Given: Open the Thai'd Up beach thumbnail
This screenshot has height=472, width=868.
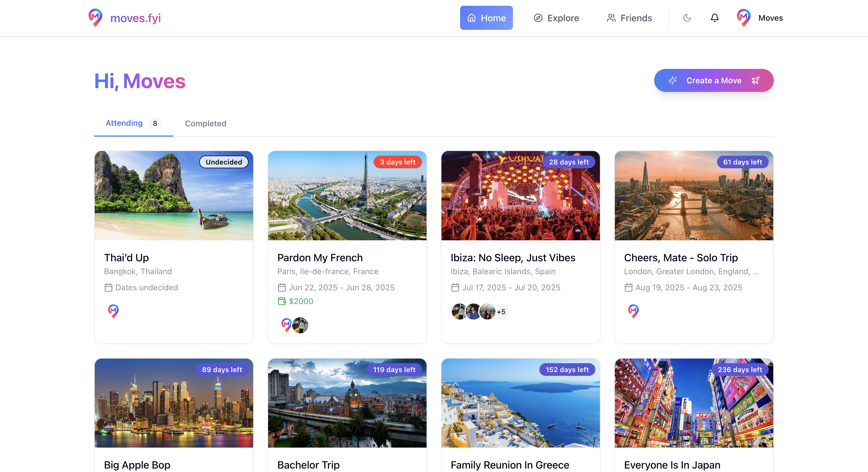Looking at the screenshot, I should pyautogui.click(x=174, y=196).
